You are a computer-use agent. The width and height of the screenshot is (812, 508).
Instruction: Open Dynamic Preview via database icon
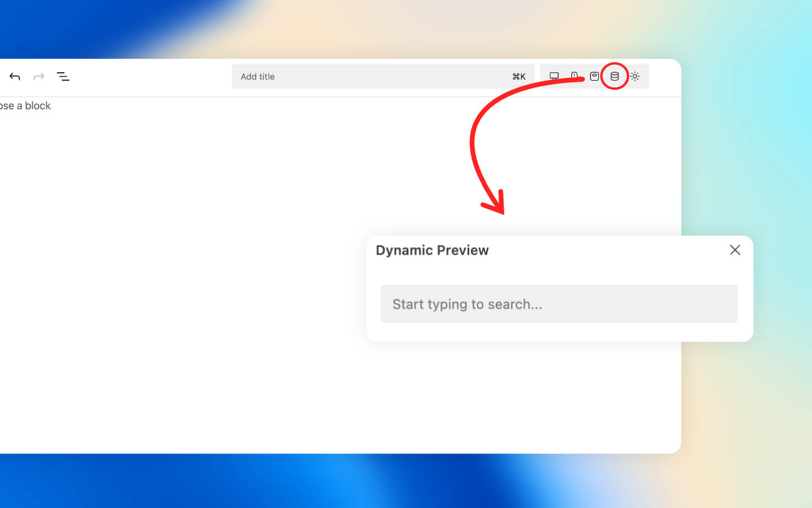point(615,76)
